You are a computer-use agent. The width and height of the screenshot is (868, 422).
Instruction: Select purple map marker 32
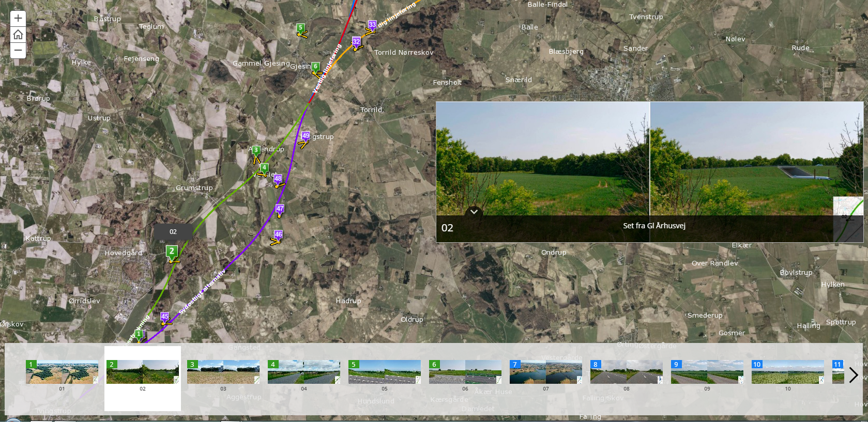coord(356,42)
